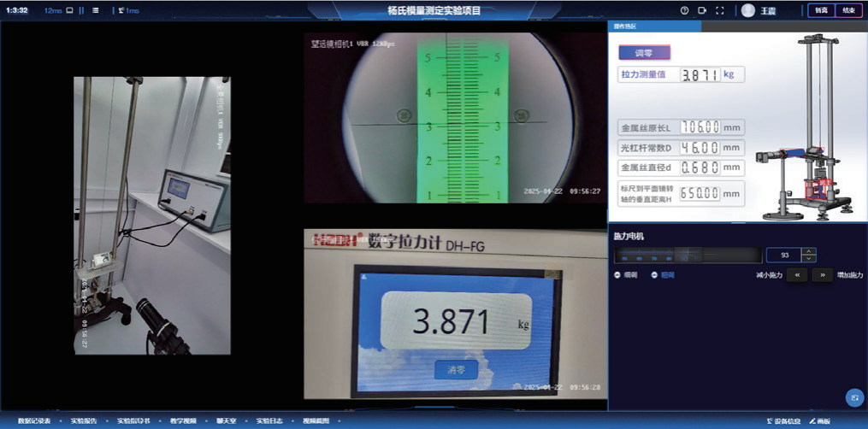This screenshot has width=868, height=429.
Task: Open the 画板 drawing board tool
Action: pyautogui.click(x=820, y=421)
